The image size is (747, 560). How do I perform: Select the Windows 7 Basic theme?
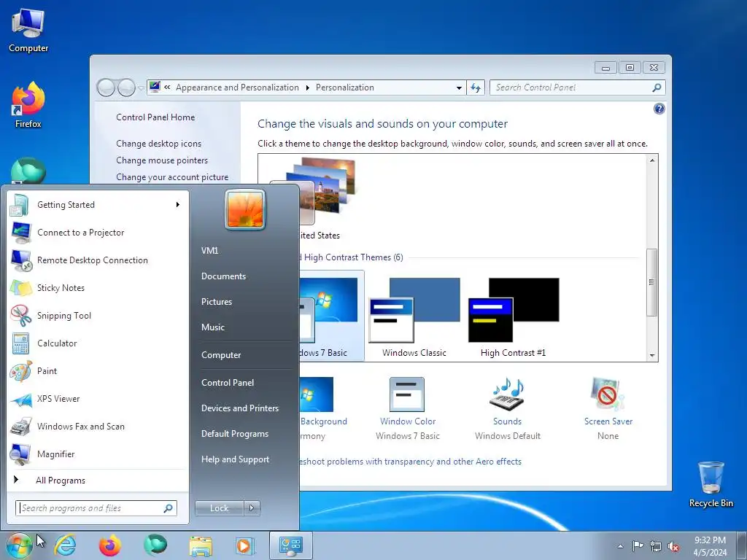tap(332, 316)
